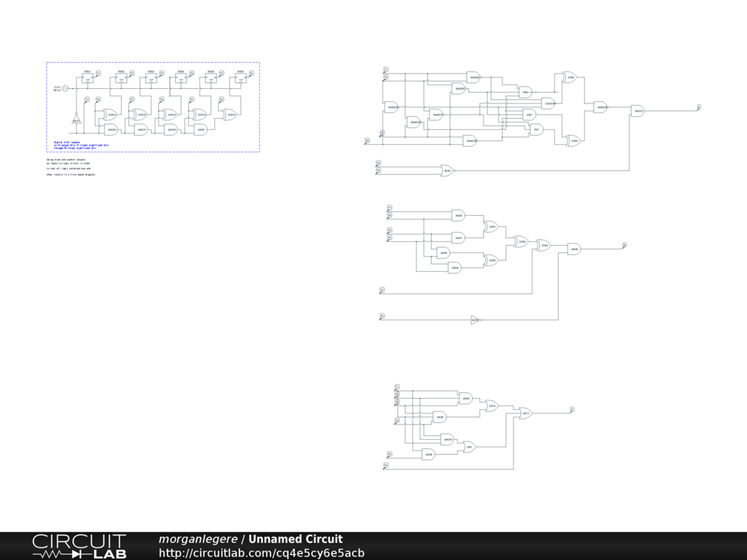This screenshot has width=747, height=560.
Task: Click the XOR12 gate in the counter
Action: (112, 114)
